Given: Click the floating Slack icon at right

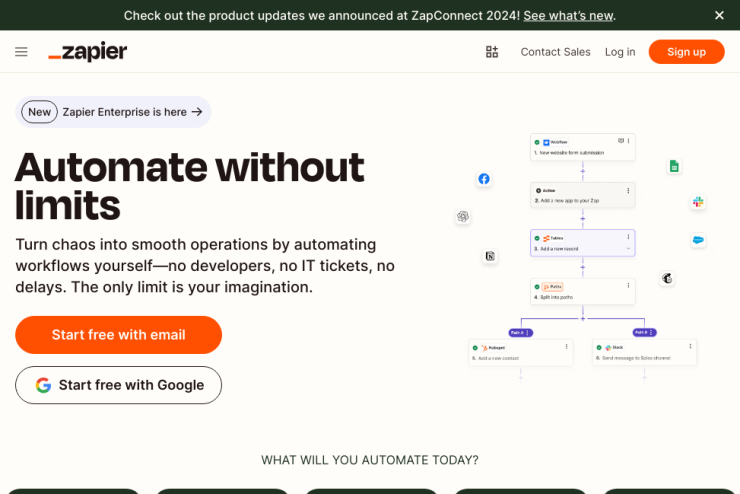Looking at the screenshot, I should point(698,202).
